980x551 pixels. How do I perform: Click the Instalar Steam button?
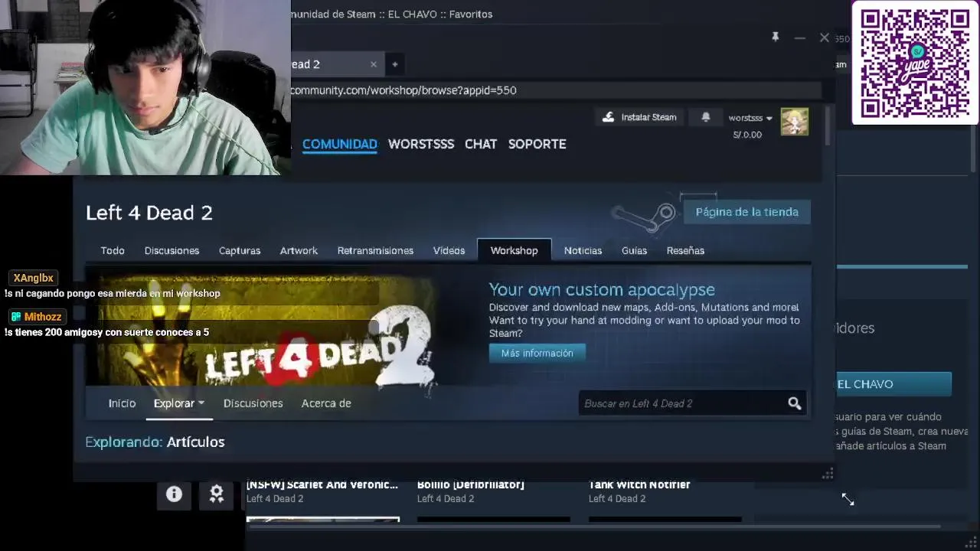point(641,117)
